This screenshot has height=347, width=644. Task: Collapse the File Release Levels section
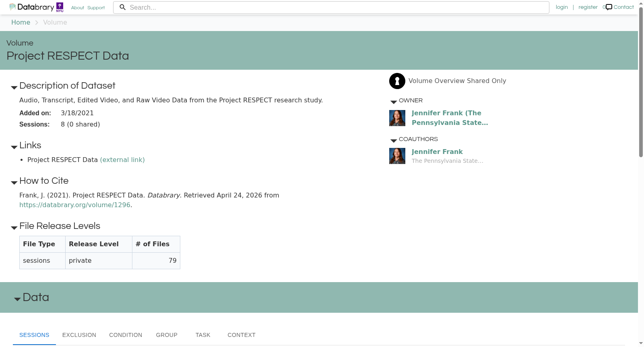point(14,228)
